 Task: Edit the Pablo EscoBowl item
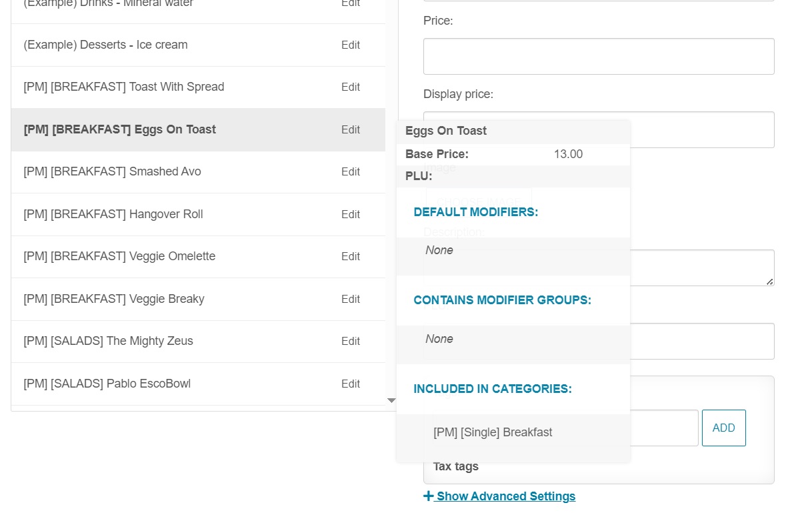pos(350,384)
